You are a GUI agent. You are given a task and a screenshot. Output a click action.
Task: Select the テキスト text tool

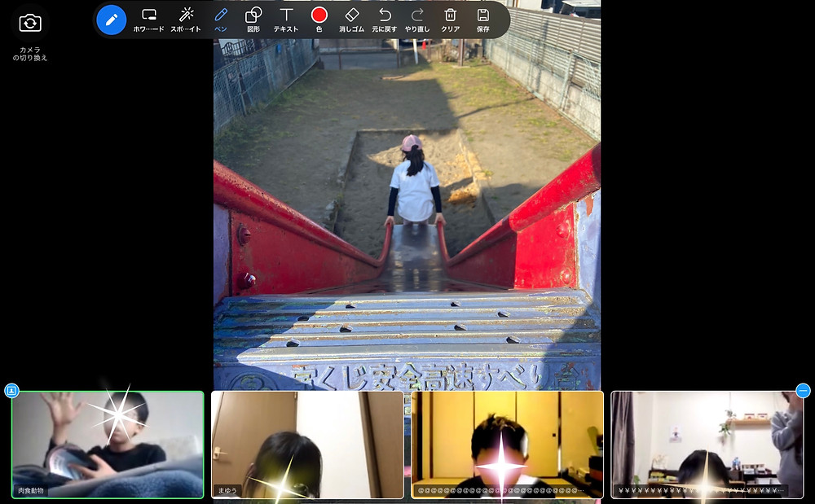point(286,20)
